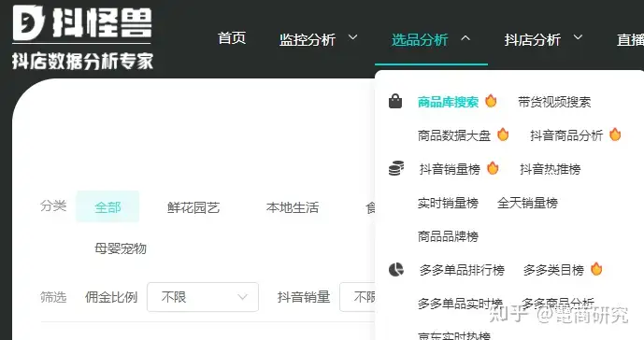Image resolution: width=644 pixels, height=340 pixels.
Task: Open the 抖音热推榜 ranking
Action: (551, 169)
